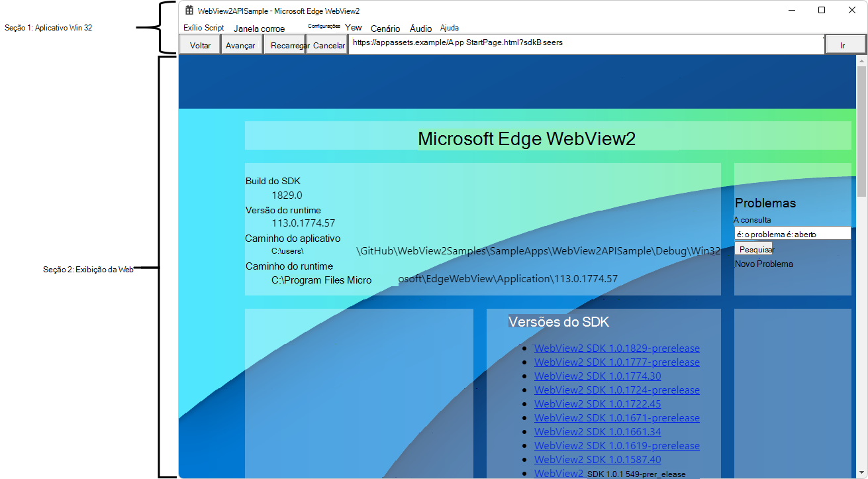Focus the URL address bar
The height and width of the screenshot is (479, 868).
point(586,44)
